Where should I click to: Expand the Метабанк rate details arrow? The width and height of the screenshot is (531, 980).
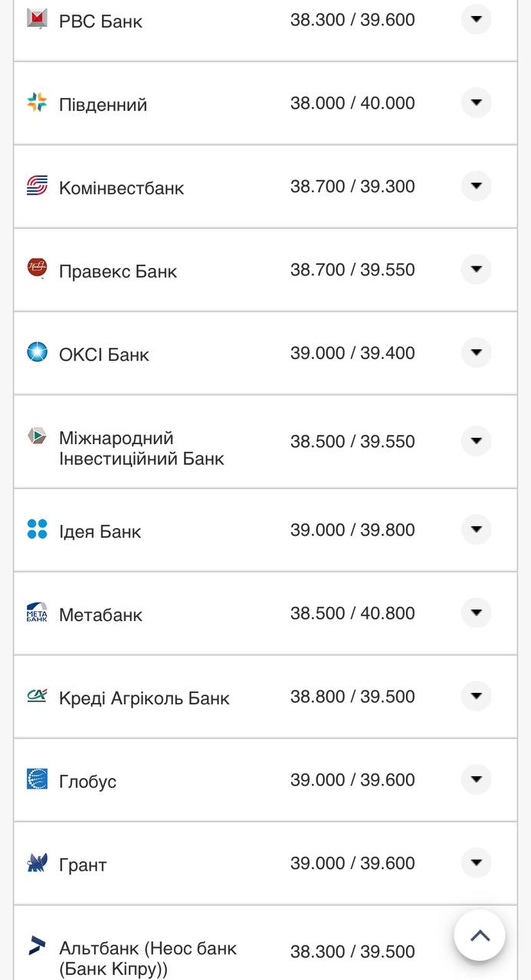[x=476, y=612]
